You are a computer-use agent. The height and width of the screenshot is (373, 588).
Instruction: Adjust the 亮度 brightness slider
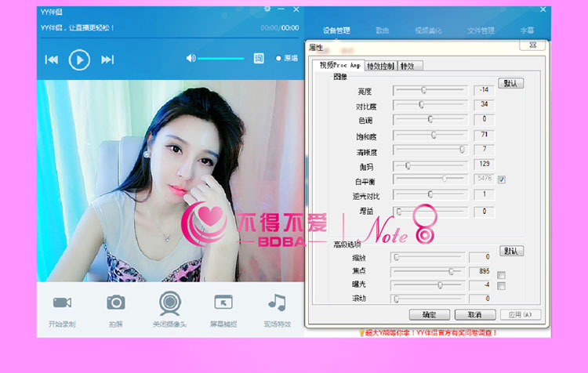430,90
